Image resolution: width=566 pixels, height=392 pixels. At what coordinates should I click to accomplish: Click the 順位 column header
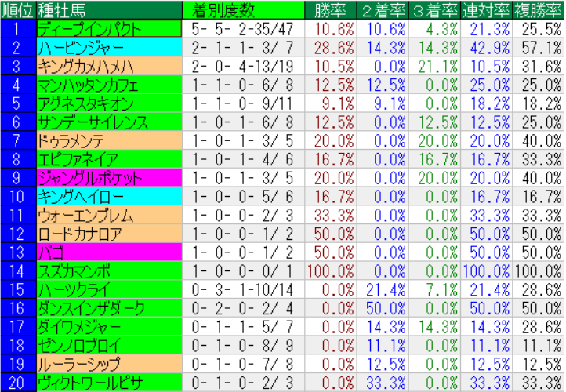click(17, 10)
